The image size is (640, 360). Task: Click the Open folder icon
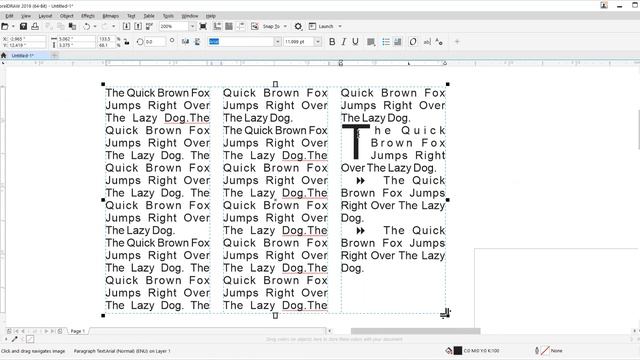tap(4, 27)
